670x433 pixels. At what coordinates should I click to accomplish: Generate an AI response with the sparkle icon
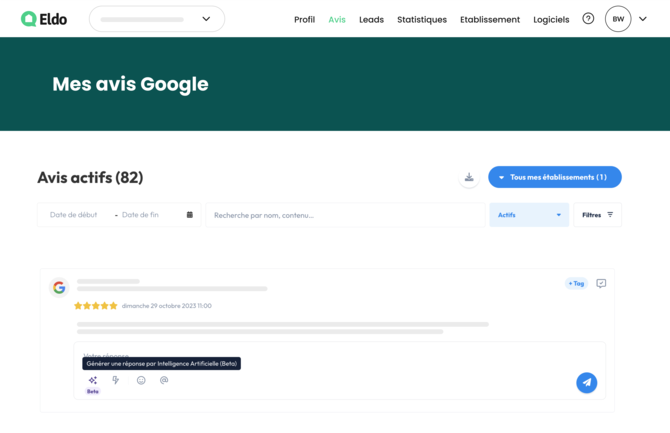(93, 380)
